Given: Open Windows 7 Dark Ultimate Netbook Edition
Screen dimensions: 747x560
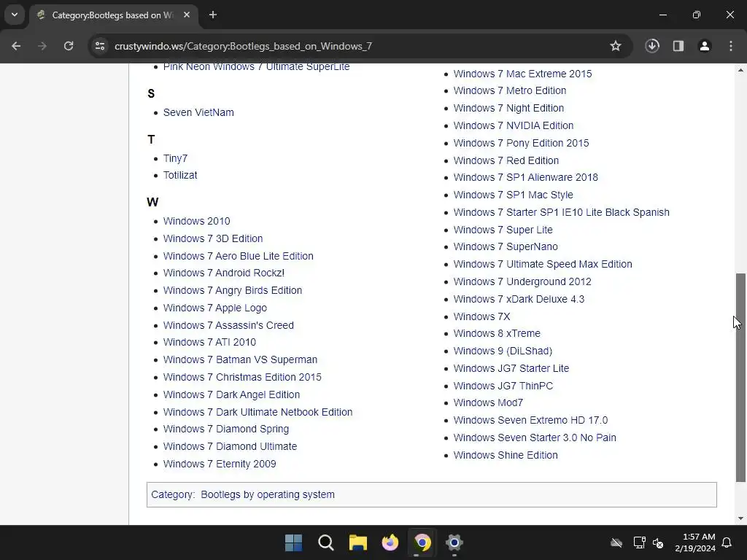Looking at the screenshot, I should pos(258,412).
